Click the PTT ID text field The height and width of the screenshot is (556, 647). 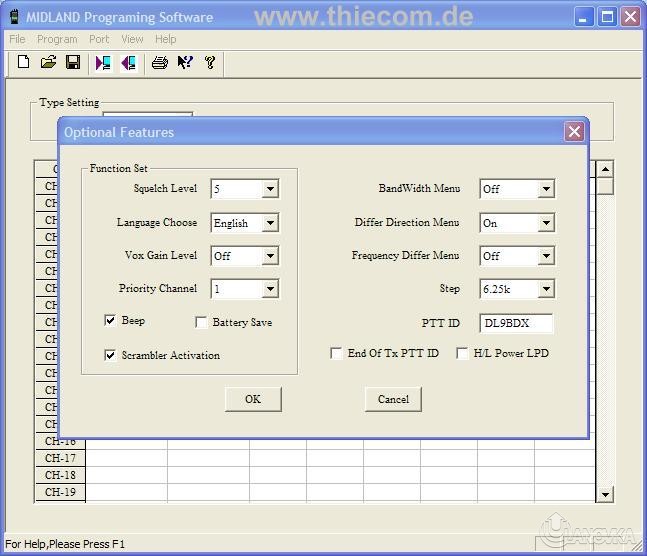[516, 323]
